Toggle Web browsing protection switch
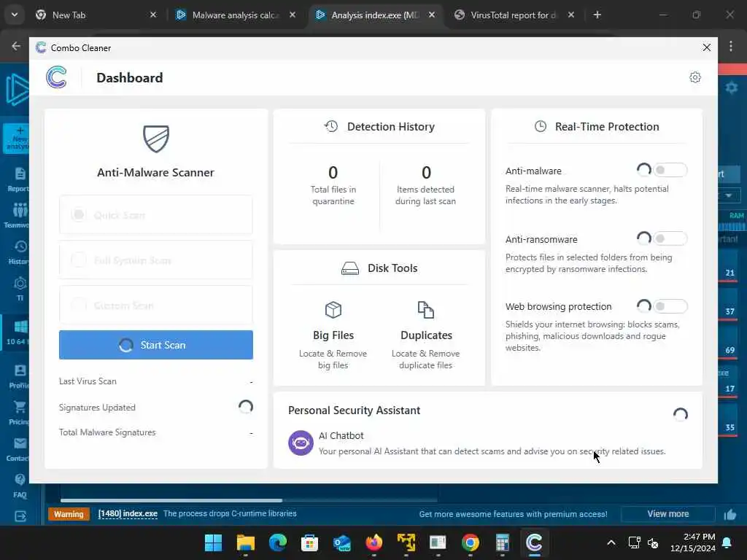Viewport: 747px width, 560px height. [670, 306]
